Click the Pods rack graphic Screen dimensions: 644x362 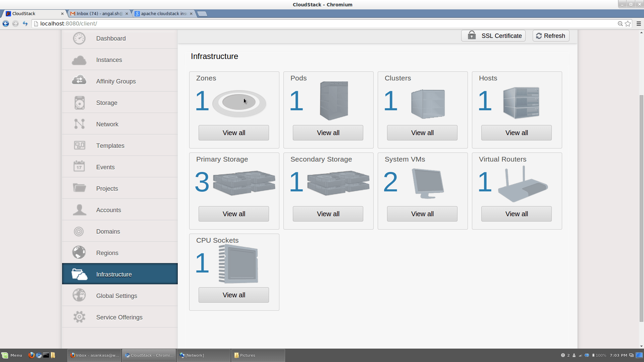coord(334,101)
